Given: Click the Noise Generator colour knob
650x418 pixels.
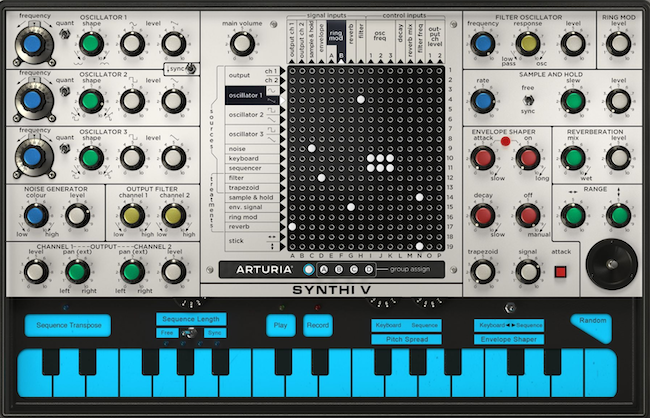Looking at the screenshot, I should (x=35, y=216).
